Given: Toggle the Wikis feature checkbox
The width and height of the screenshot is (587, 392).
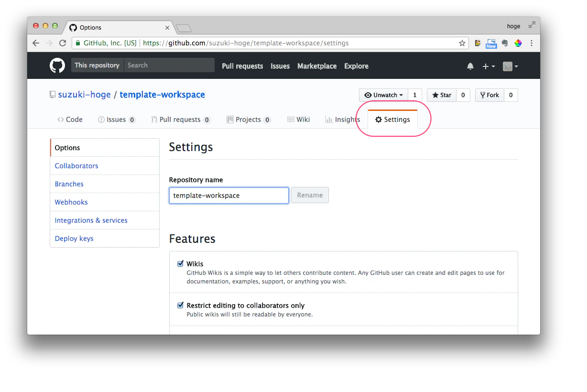Looking at the screenshot, I should tap(181, 263).
